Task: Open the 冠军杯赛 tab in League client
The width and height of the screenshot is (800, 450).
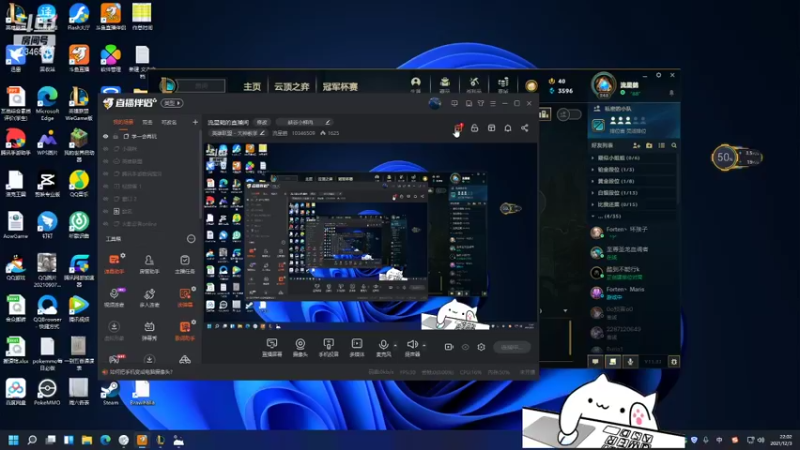Action: point(340,86)
